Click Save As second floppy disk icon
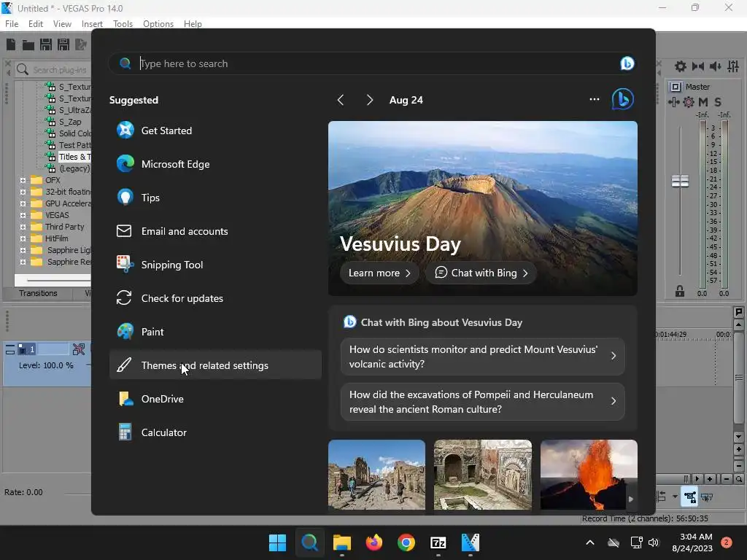 [x=63, y=44]
